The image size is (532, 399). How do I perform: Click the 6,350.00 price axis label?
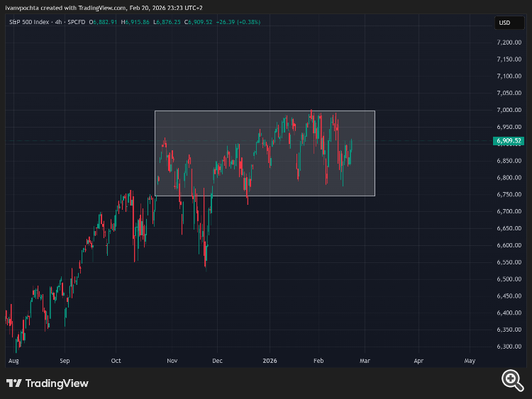point(509,330)
